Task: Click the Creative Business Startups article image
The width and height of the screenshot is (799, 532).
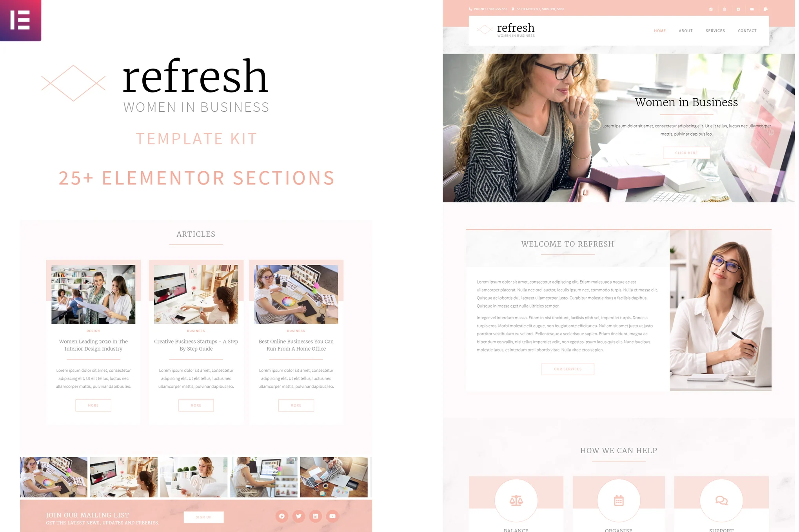Action: [x=195, y=293]
